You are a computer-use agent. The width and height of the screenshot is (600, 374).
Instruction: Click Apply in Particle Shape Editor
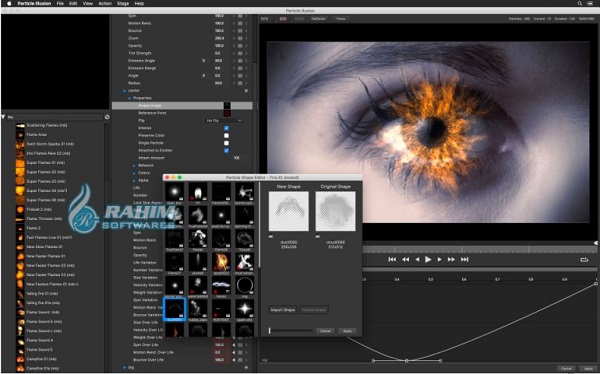pos(347,331)
